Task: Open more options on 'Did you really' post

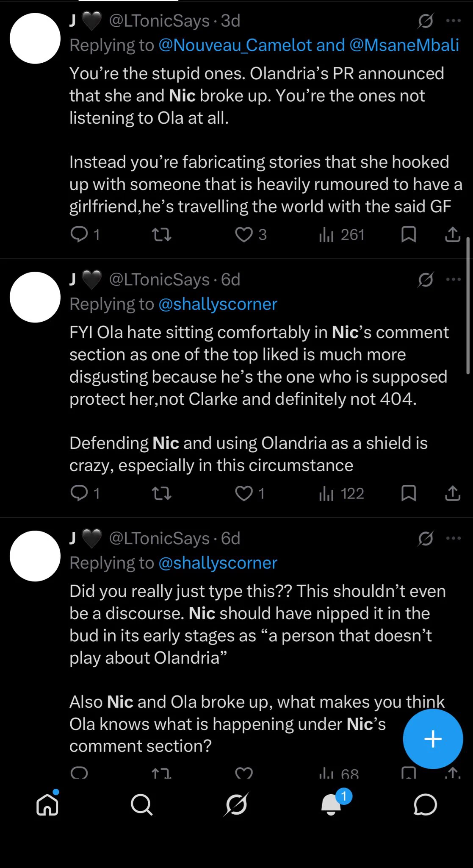Action: coord(454,538)
